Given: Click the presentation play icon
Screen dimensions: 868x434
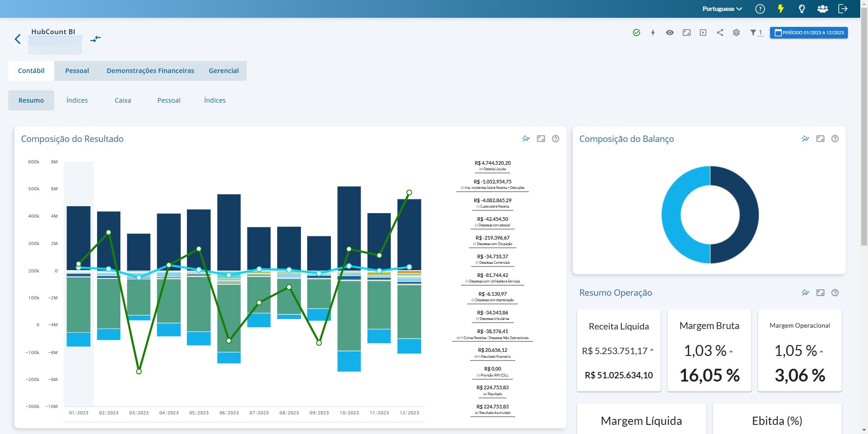Looking at the screenshot, I should click(x=703, y=32).
